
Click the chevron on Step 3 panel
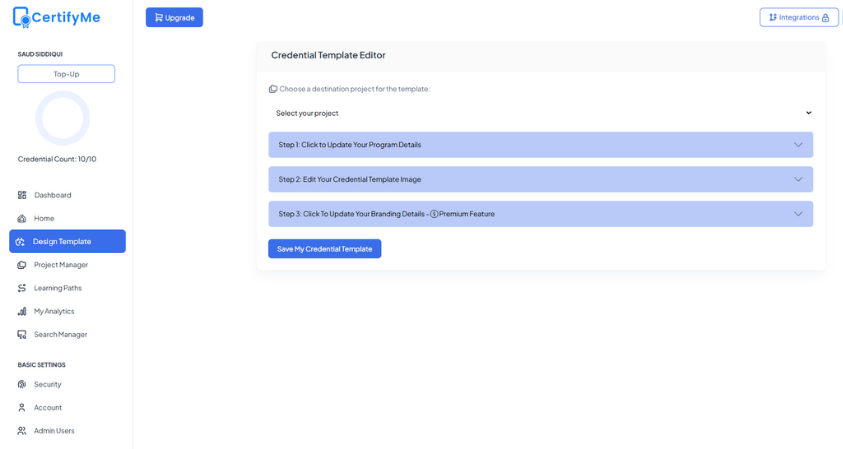798,214
